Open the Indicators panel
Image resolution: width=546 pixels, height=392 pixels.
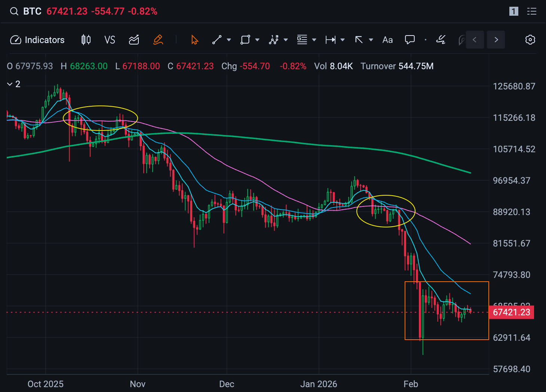pos(37,40)
